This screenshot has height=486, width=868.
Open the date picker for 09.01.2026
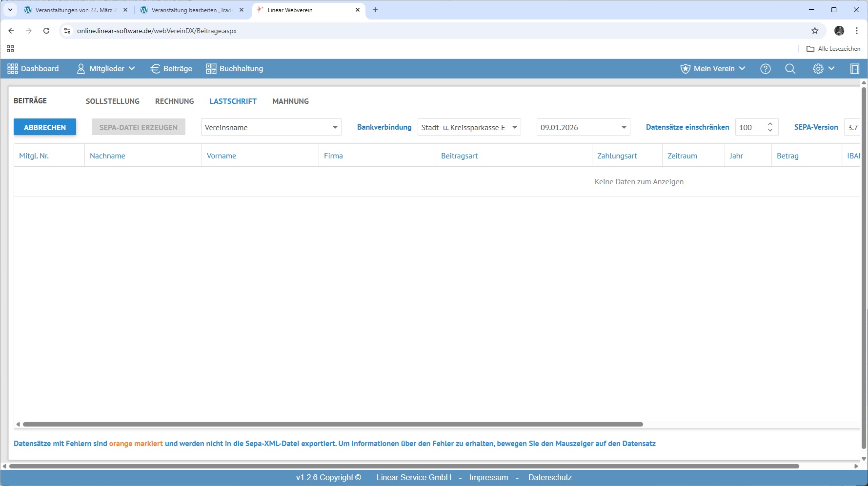click(624, 128)
